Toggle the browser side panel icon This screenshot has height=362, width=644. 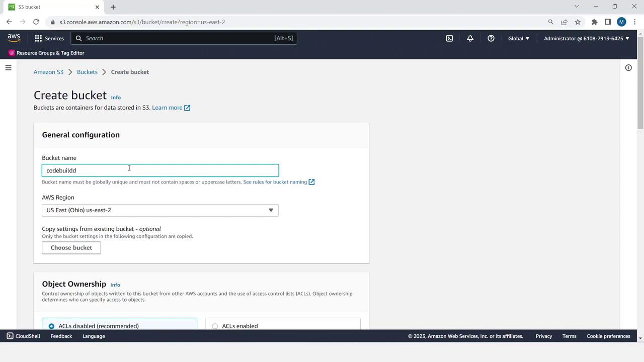point(608,22)
